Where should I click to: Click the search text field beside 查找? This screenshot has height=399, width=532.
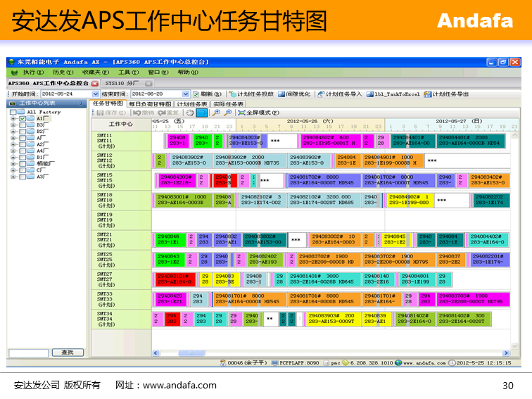tap(28, 352)
